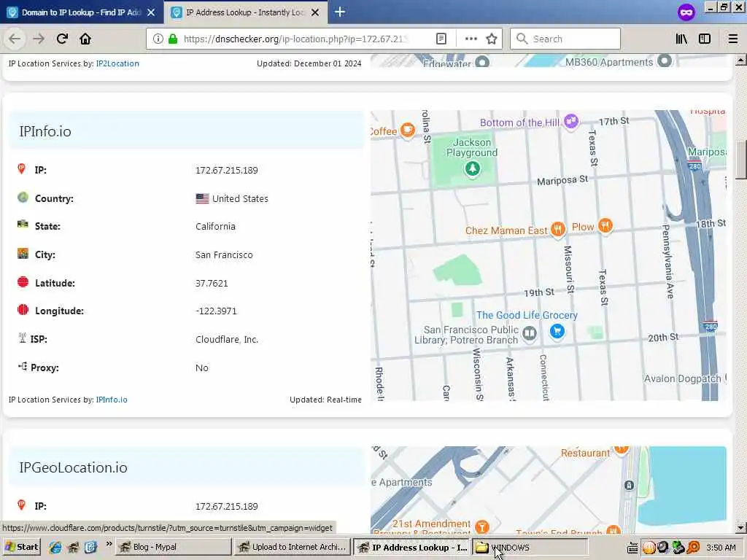Close the IP Address Lookup tab

point(315,12)
